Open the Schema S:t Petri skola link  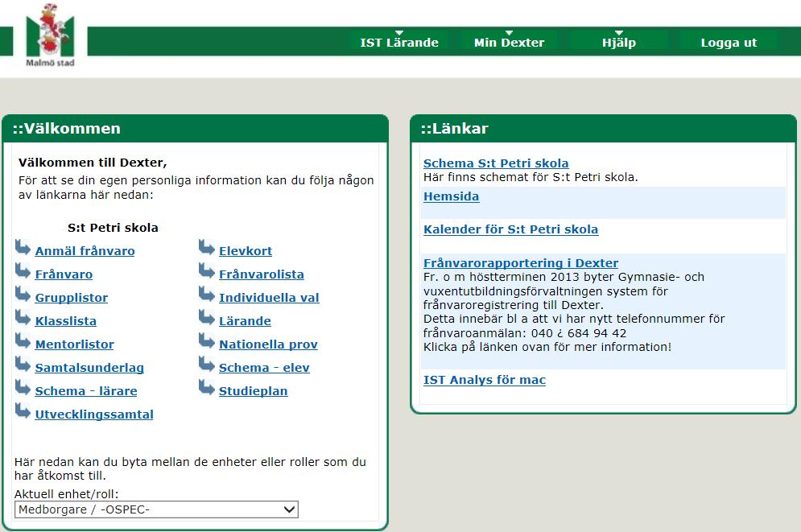pyautogui.click(x=496, y=163)
